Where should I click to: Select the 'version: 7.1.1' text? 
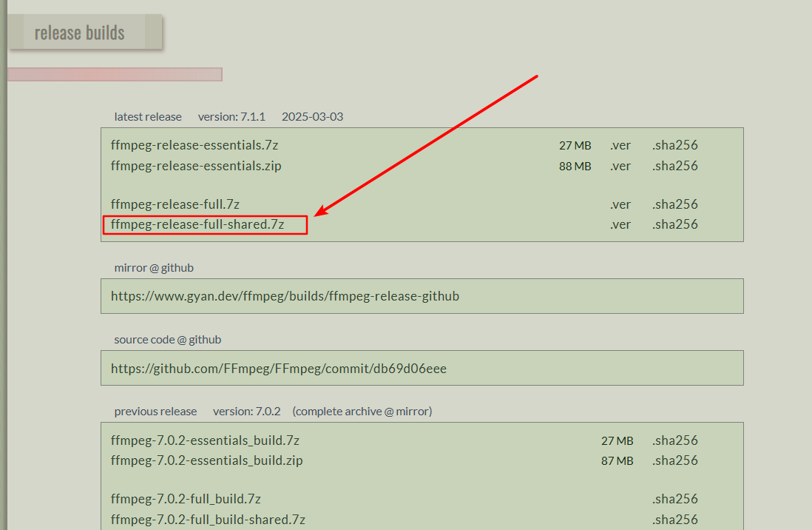click(231, 117)
